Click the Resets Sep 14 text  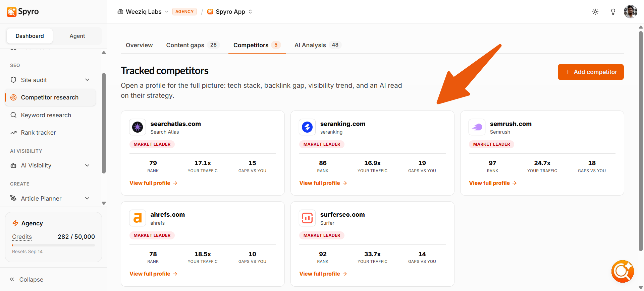pos(27,251)
